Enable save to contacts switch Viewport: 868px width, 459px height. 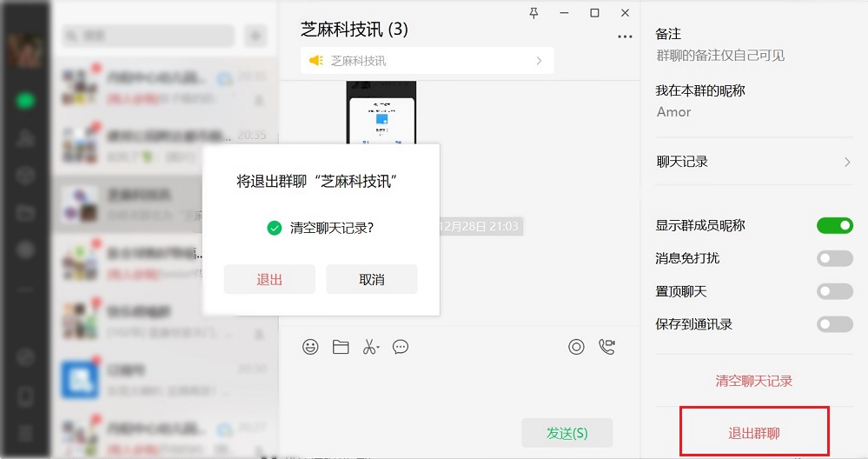point(835,324)
